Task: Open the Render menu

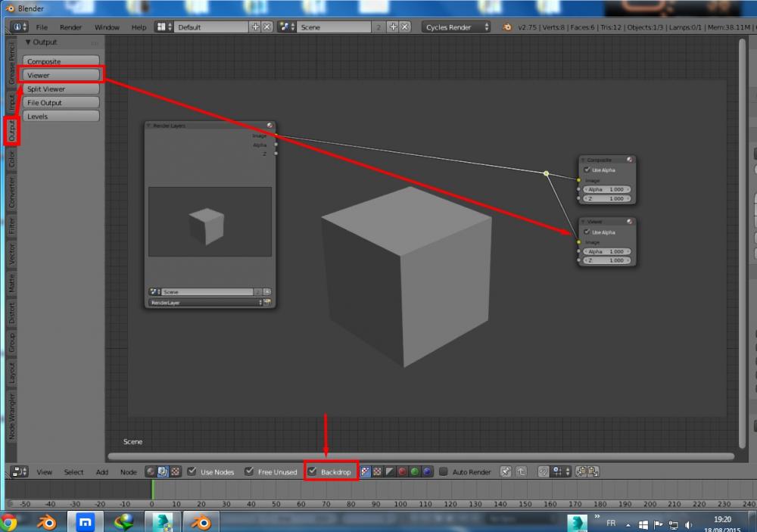Action: pos(70,27)
